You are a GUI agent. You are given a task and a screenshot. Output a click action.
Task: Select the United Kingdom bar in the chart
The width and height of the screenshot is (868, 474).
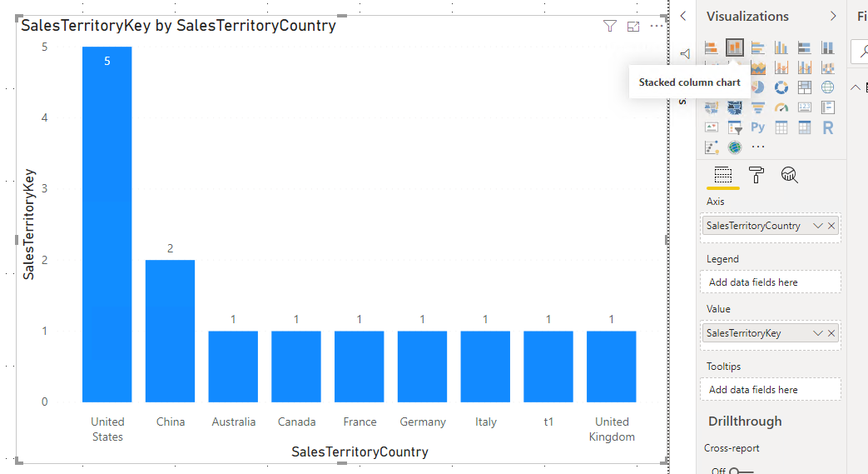612,367
